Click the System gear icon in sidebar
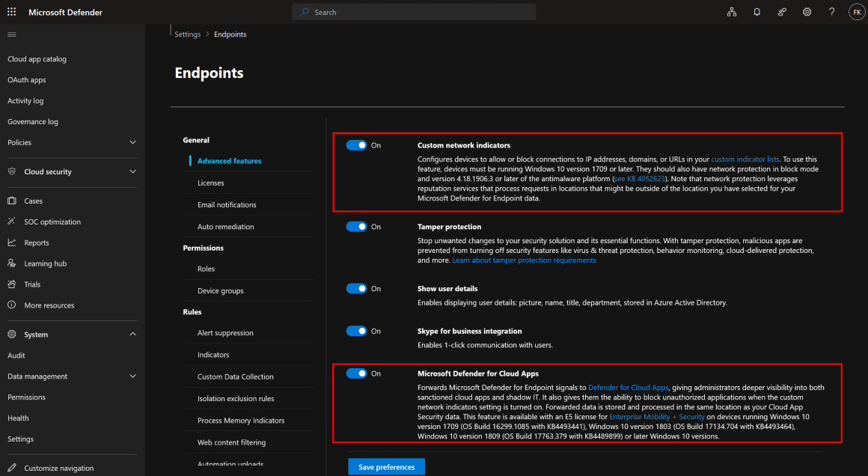Screen dimensions: 868x476 (x=12, y=335)
